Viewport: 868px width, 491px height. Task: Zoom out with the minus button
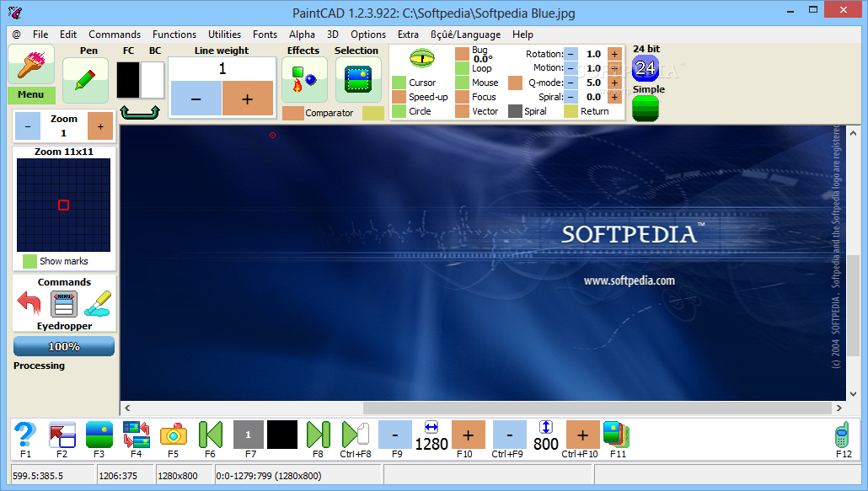[x=28, y=126]
